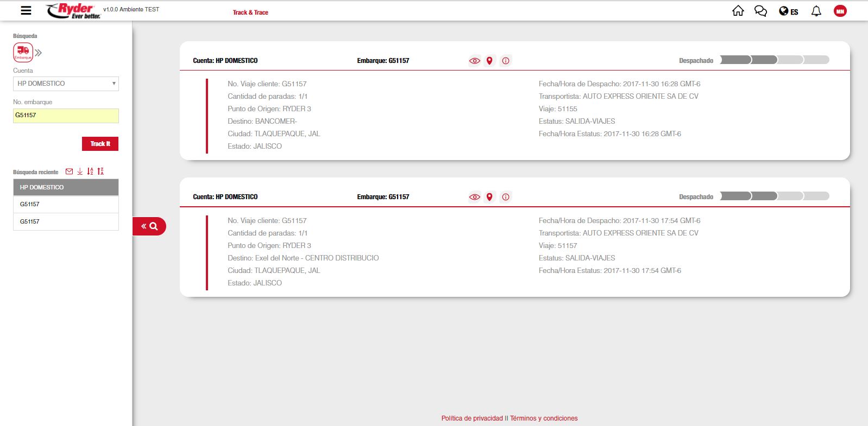Click the map pin in second shipment card
Viewport: 868px width, 426px height.
pyautogui.click(x=489, y=197)
